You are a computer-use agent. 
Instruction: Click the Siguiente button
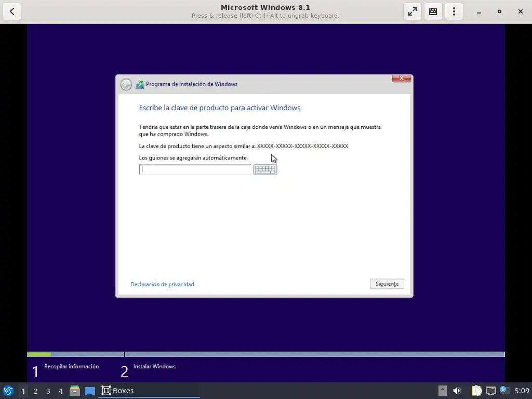click(x=387, y=284)
